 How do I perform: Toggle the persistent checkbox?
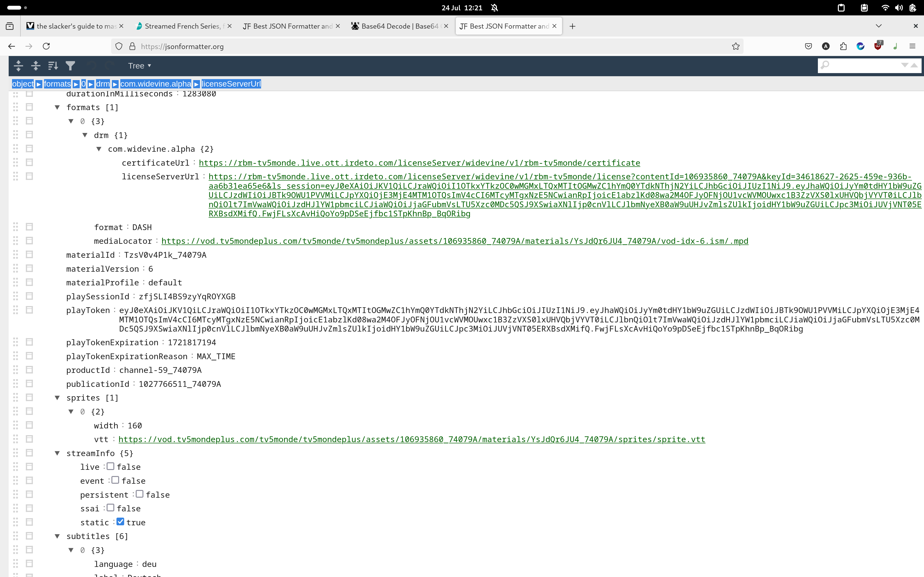tap(139, 494)
